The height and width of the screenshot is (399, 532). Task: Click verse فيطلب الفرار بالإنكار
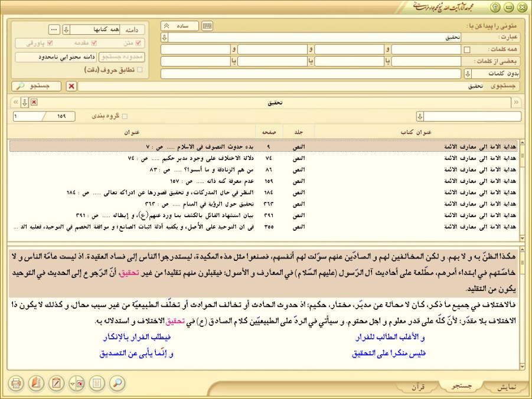pyautogui.click(x=137, y=337)
